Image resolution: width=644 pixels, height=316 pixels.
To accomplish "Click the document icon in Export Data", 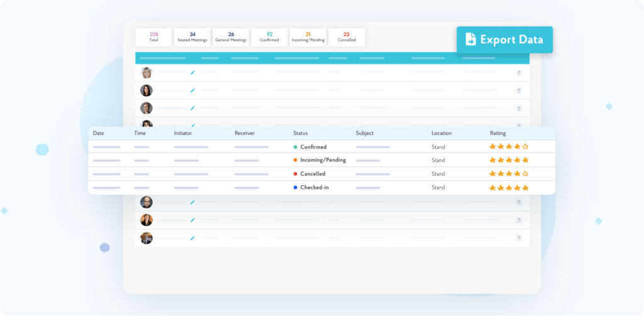I will 470,40.
